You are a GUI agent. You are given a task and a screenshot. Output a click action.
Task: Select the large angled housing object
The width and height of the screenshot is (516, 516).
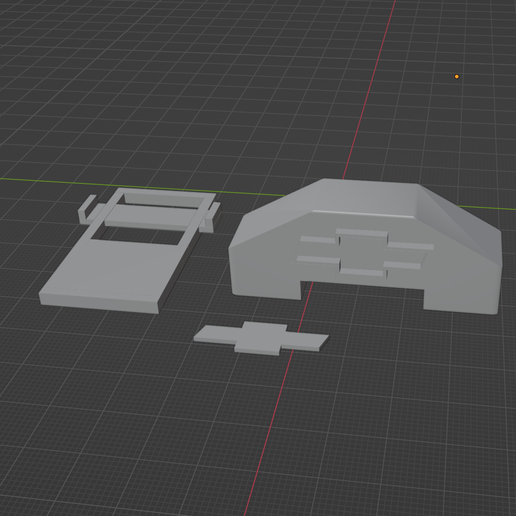coord(365,247)
